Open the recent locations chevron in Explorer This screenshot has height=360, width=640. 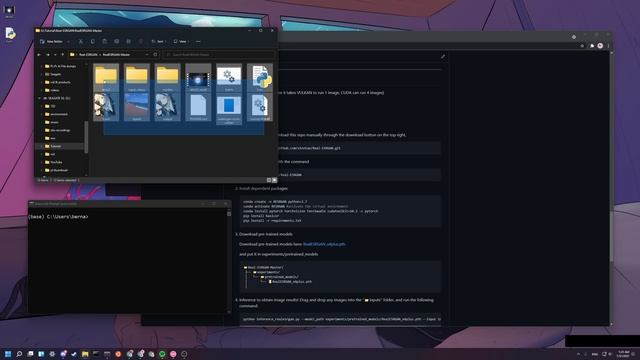click(55, 54)
